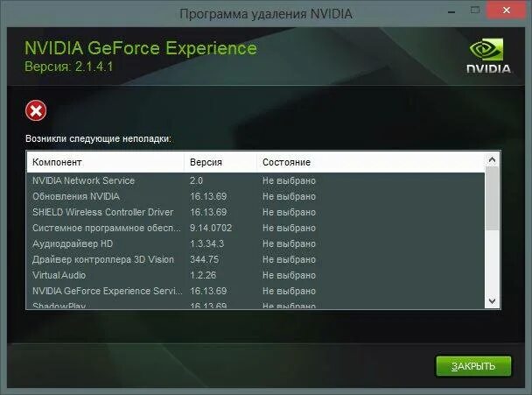This screenshot has width=532, height=395.
Task: Click scrollbar up arrow in component list
Action: (x=492, y=159)
